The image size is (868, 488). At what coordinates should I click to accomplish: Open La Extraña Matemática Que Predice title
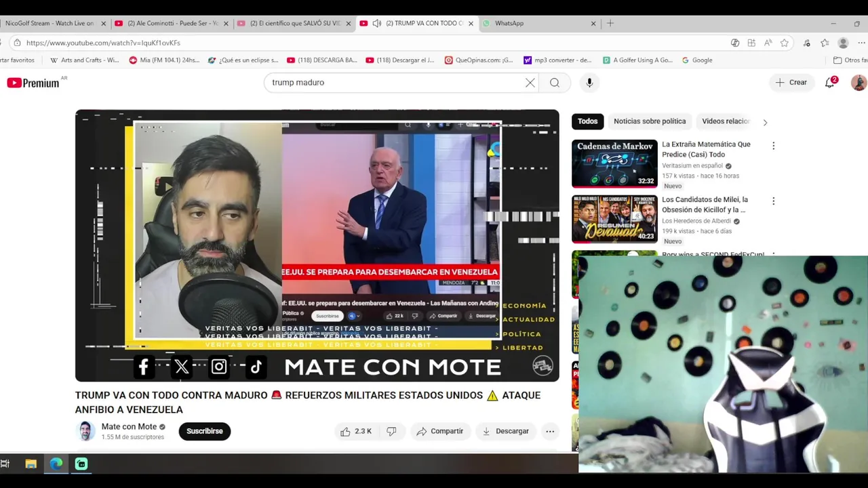706,149
